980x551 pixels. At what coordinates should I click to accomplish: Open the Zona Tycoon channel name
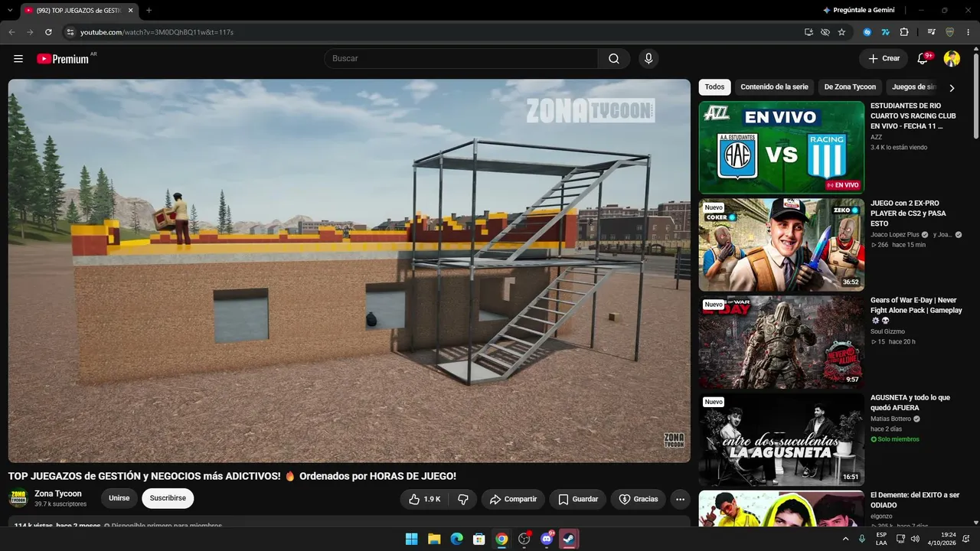58,494
